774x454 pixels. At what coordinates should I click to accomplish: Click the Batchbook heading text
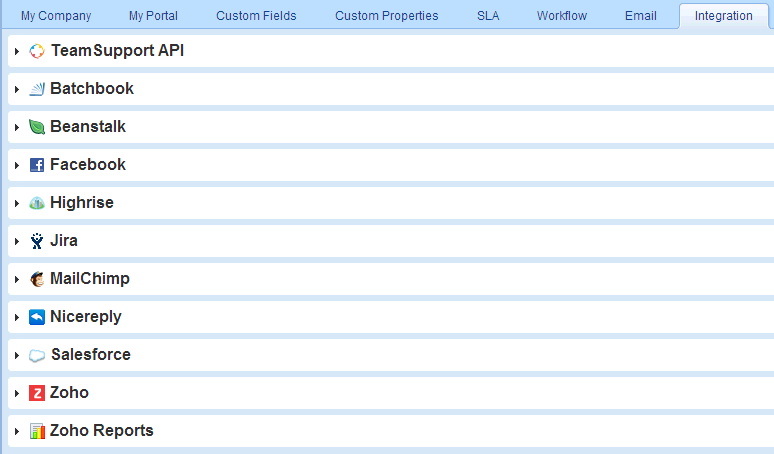click(x=92, y=88)
